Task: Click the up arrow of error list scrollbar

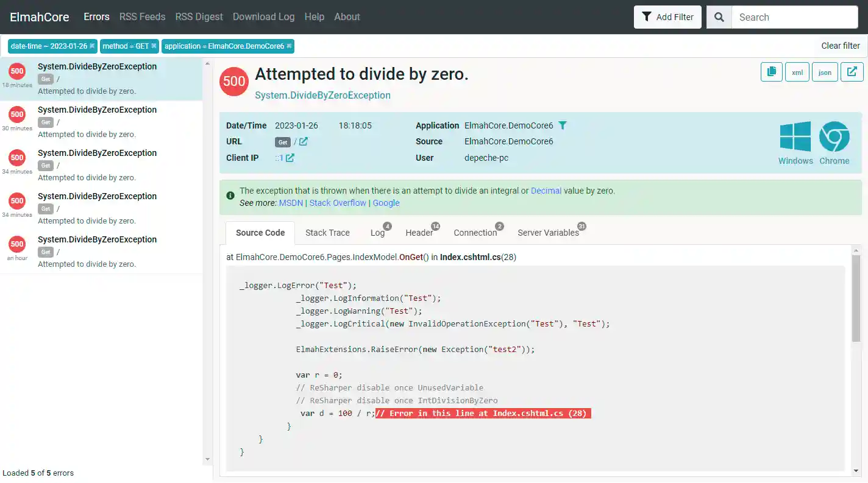Action: (x=208, y=63)
